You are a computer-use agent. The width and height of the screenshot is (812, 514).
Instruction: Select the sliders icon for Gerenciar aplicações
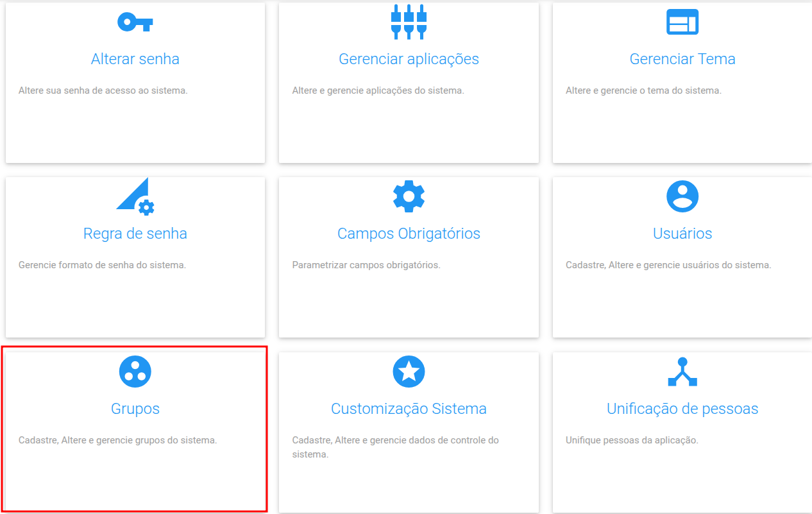click(x=409, y=21)
